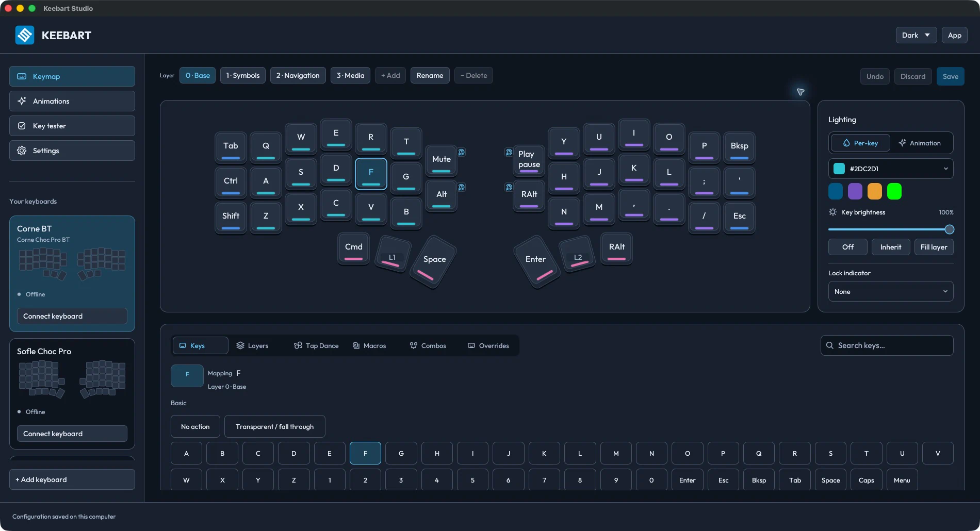
Task: Click the search magnifier icon
Action: [x=830, y=345]
